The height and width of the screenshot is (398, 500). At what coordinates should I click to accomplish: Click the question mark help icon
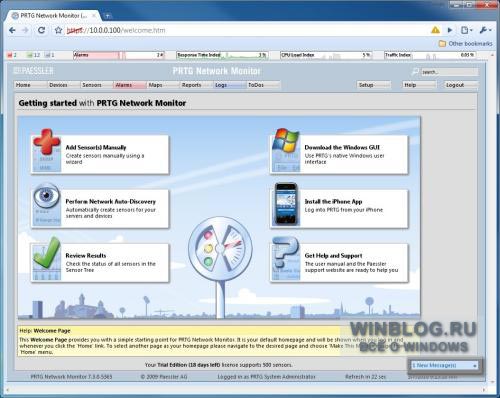pos(285,253)
